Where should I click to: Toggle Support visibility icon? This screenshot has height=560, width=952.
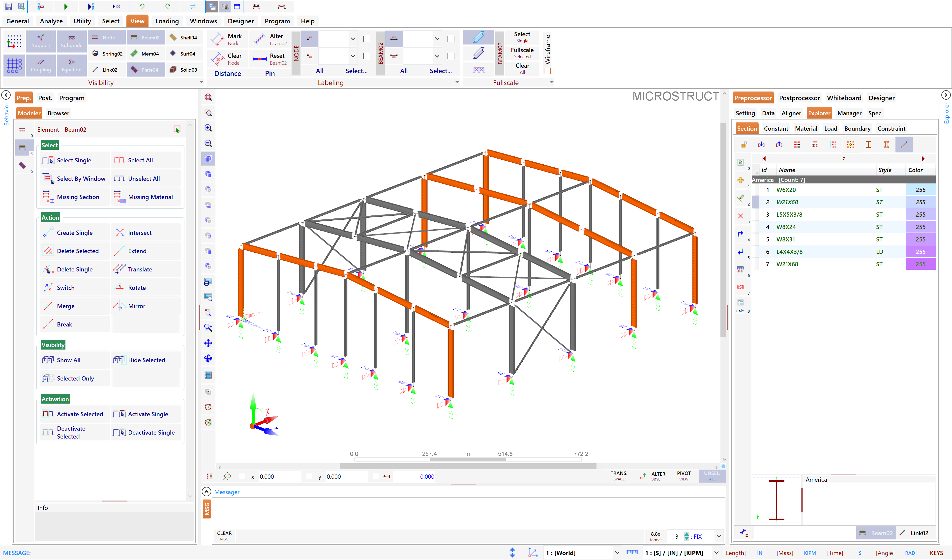point(41,41)
